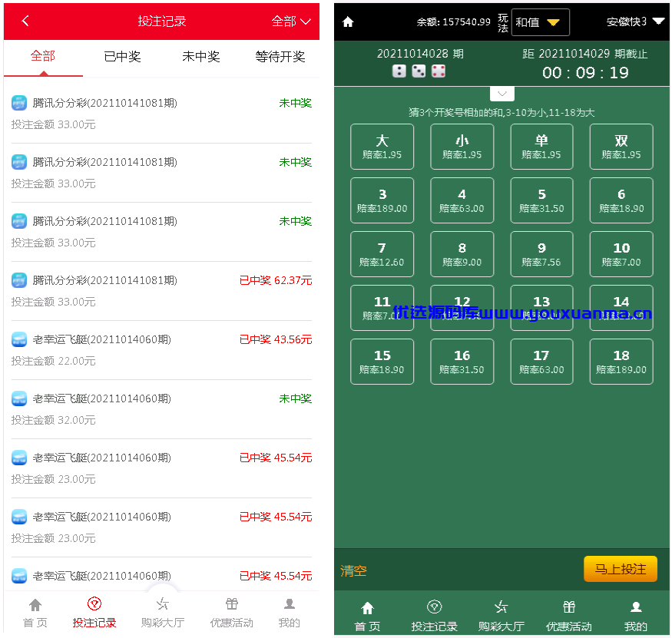This screenshot has height=638, width=672.
Task: Open 购彩大厅 in green app bottom bar
Action: pos(502,617)
